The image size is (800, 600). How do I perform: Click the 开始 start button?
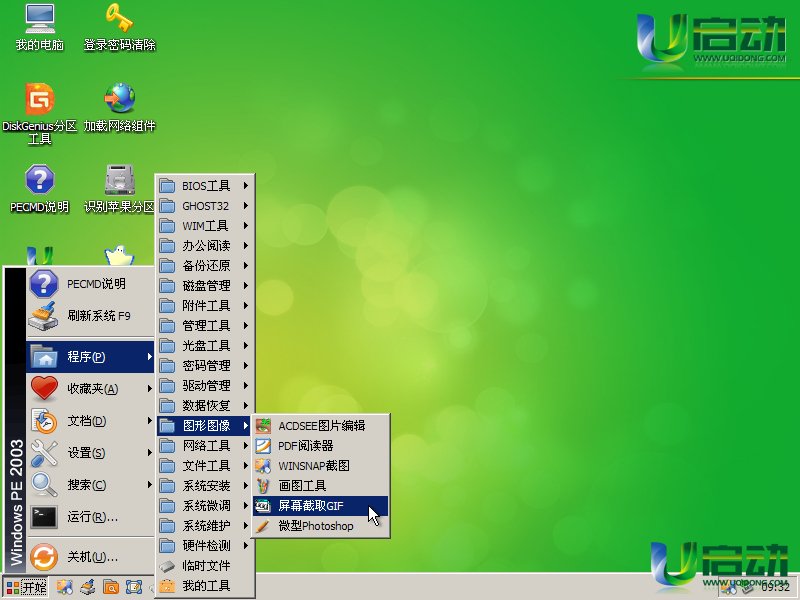pyautogui.click(x=26, y=587)
